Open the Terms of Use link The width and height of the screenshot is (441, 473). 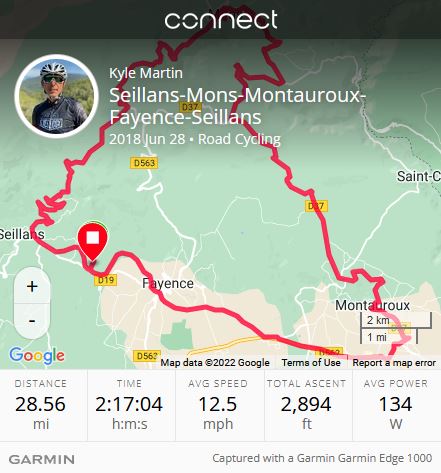coord(311,363)
